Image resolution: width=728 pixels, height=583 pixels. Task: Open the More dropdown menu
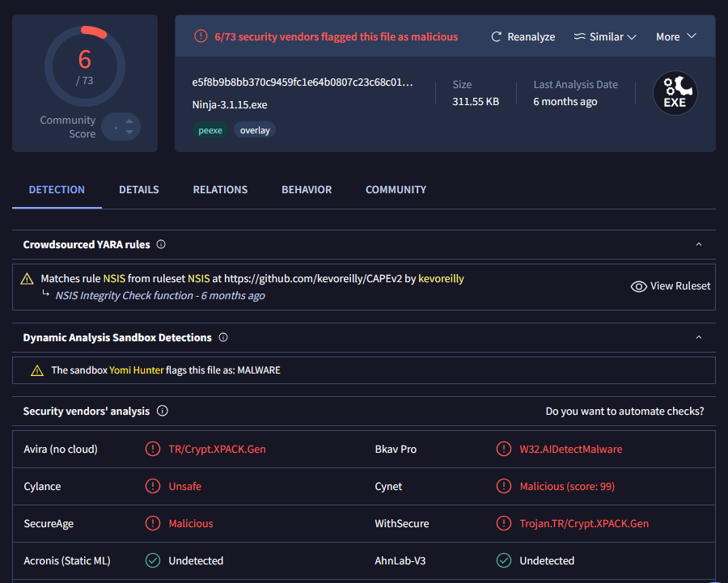pos(675,37)
